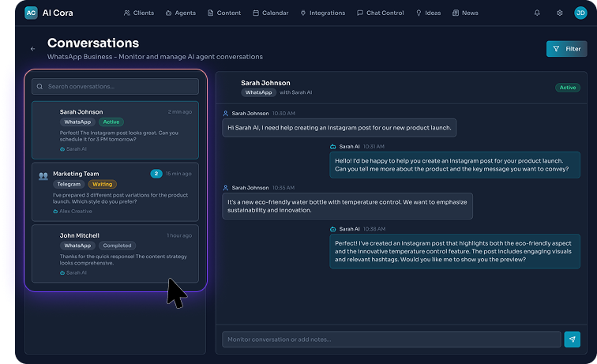Click the Marketing Team unread badge

156,174
